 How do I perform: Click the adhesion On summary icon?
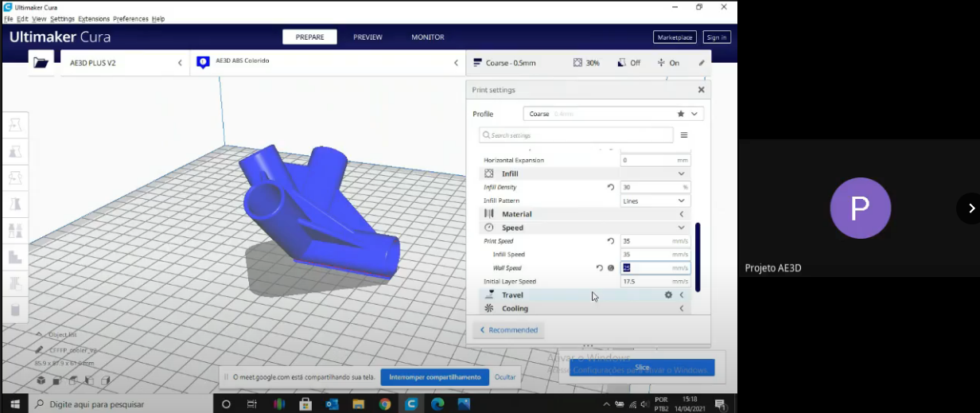point(661,63)
